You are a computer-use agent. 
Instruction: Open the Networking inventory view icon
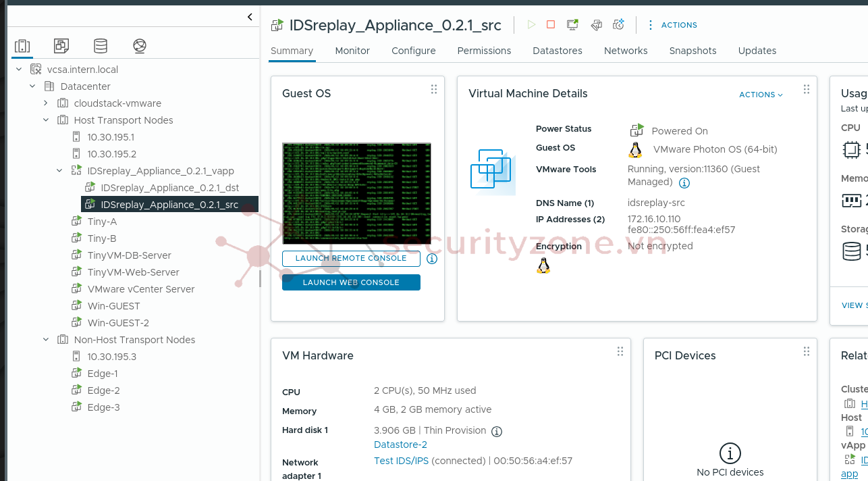click(x=140, y=46)
